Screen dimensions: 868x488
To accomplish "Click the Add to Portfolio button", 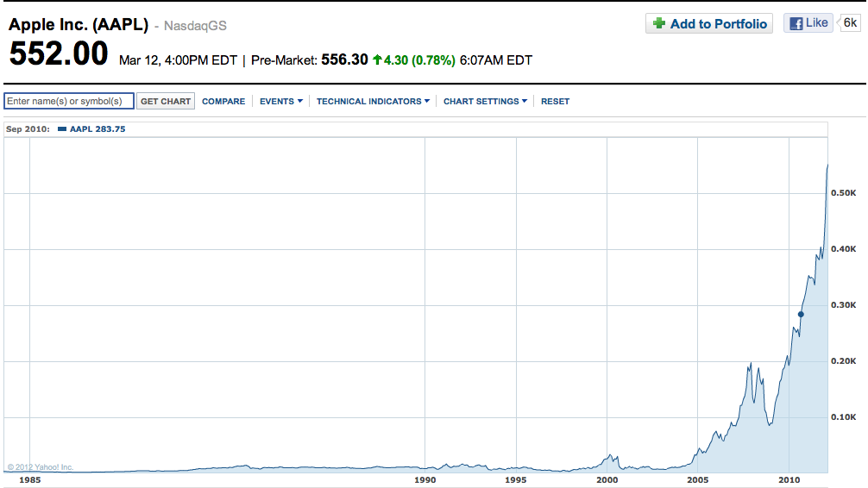I will (x=709, y=24).
